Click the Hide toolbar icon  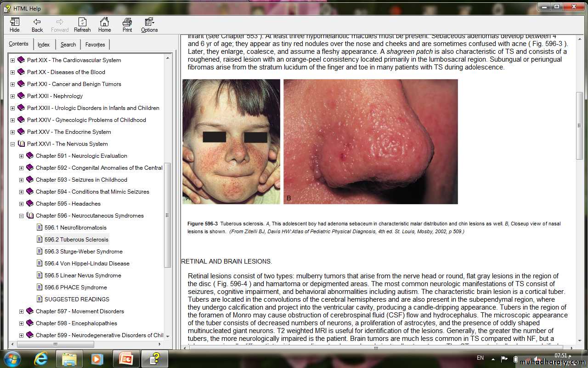pyautogui.click(x=15, y=25)
